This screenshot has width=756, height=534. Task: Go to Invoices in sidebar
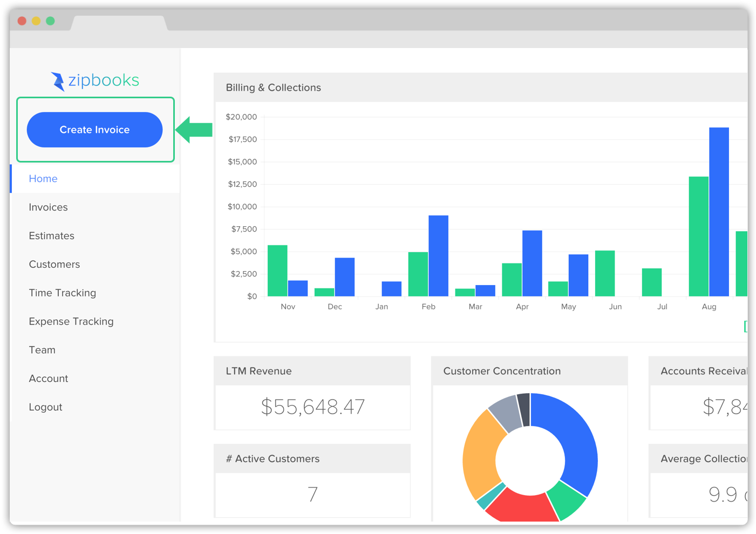[48, 207]
